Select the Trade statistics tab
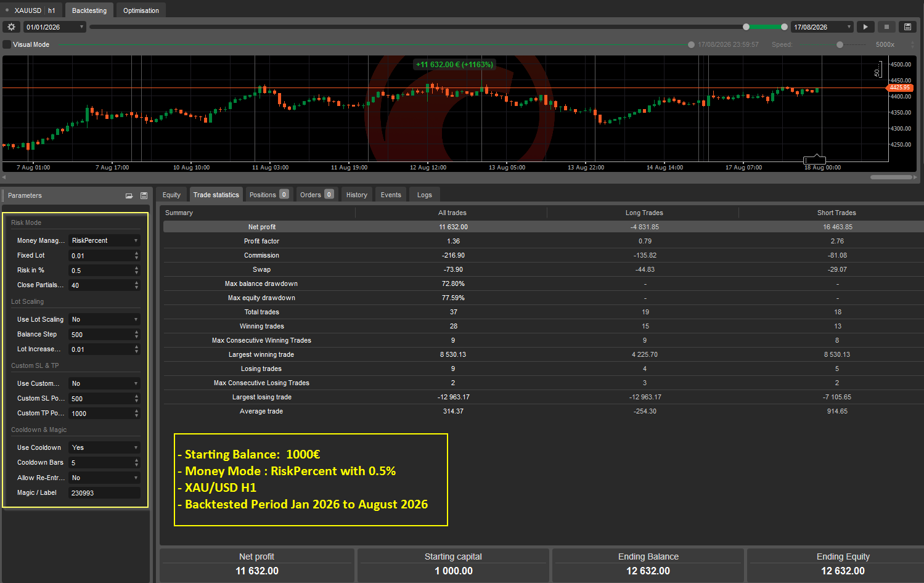 pyautogui.click(x=216, y=195)
